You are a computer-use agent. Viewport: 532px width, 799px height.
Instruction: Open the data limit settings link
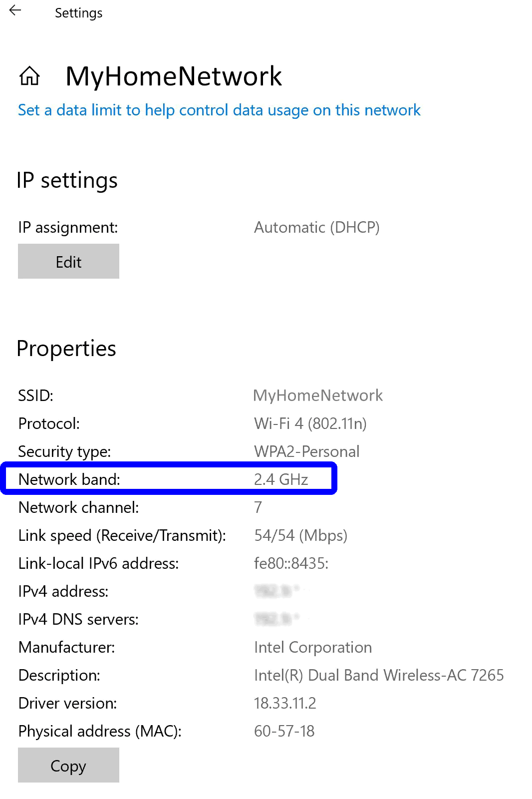pyautogui.click(x=219, y=110)
